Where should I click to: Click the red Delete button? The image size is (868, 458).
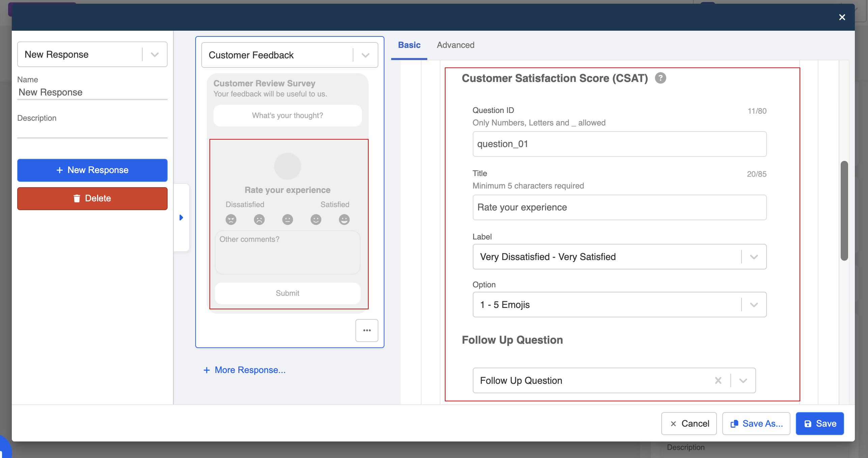click(x=92, y=198)
